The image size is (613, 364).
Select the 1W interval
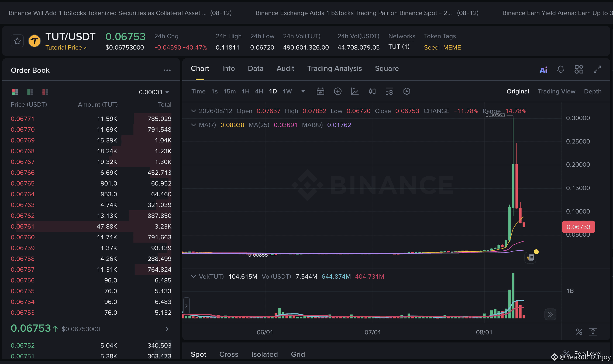point(287,91)
